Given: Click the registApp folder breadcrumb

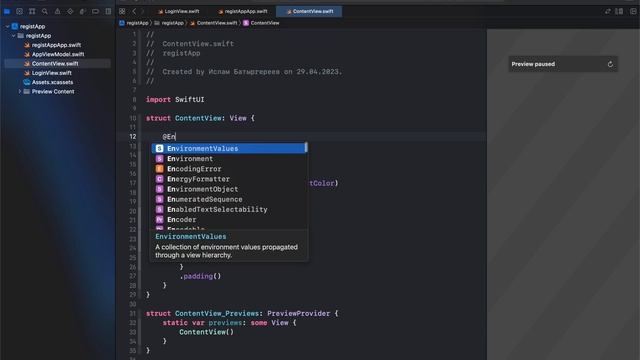Looking at the screenshot, I should point(169,23).
